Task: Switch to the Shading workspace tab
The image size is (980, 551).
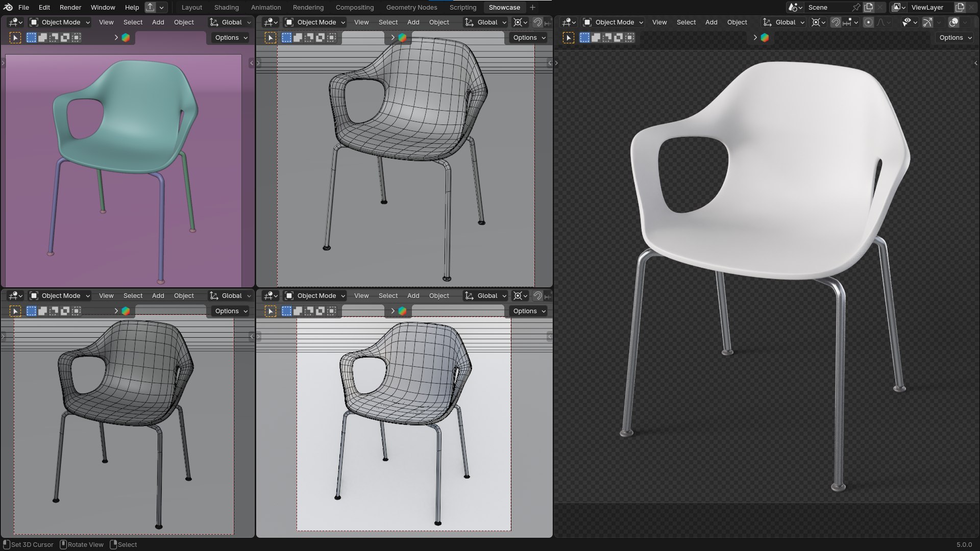Action: point(226,7)
